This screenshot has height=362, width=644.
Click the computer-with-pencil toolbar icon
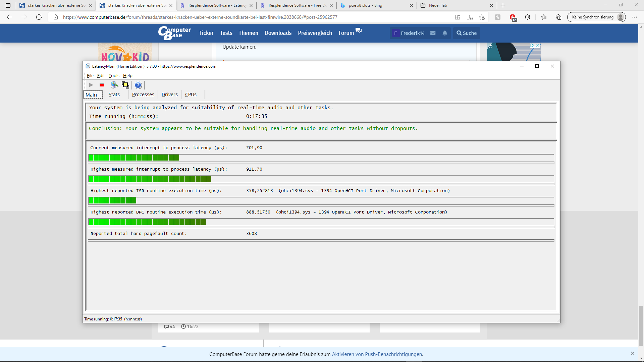coord(114,85)
